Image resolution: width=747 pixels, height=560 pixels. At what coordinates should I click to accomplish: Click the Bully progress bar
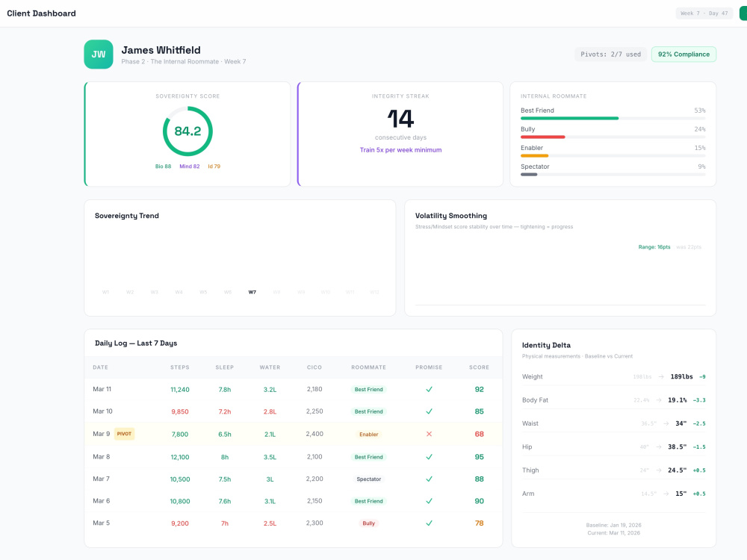click(613, 137)
